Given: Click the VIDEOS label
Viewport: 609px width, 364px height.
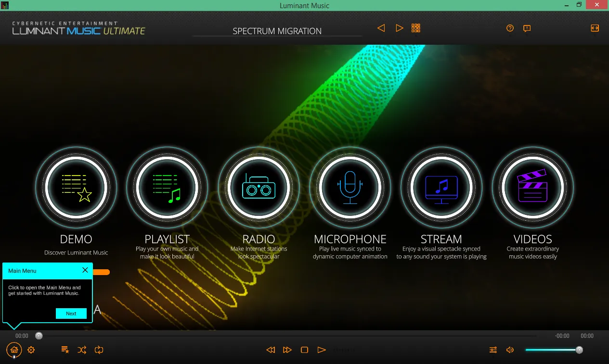Looking at the screenshot, I should pyautogui.click(x=533, y=239).
